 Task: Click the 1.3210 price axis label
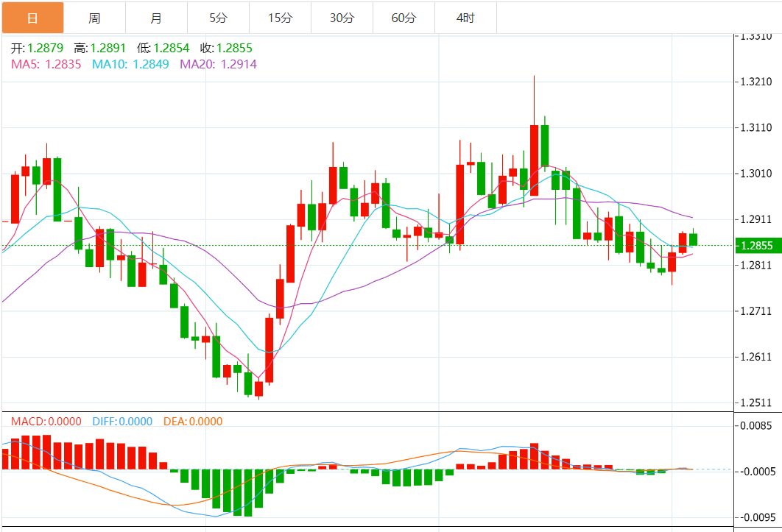[756, 82]
